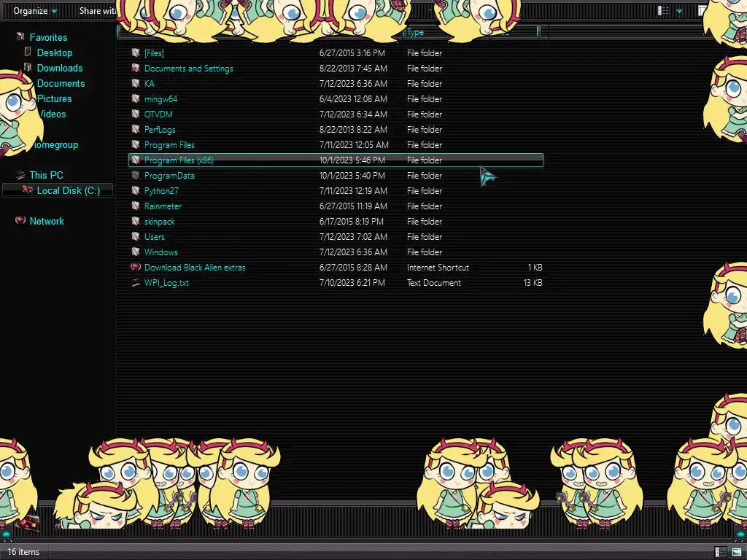Click the Rainmeter folder icon
Viewport: 747px width, 560px height.
[x=136, y=206]
